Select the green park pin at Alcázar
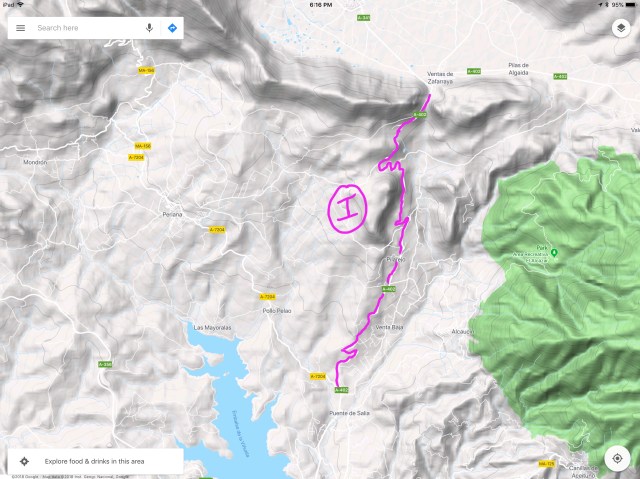The height and width of the screenshot is (479, 640). (x=554, y=253)
